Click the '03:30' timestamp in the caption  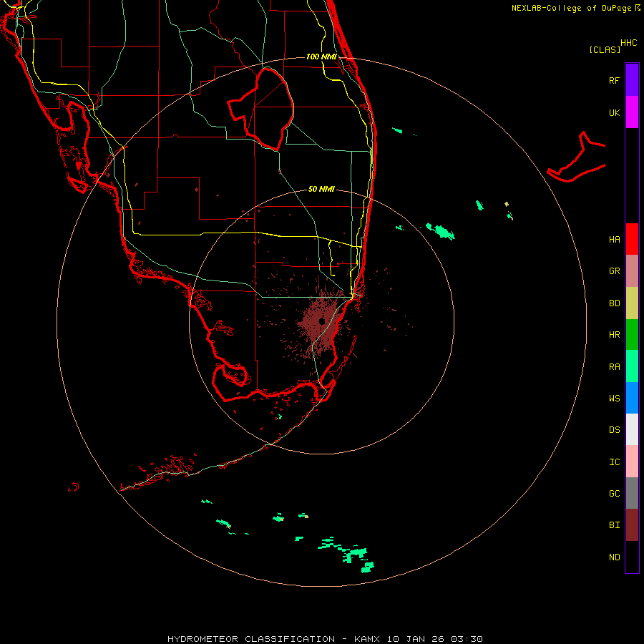[467, 639]
